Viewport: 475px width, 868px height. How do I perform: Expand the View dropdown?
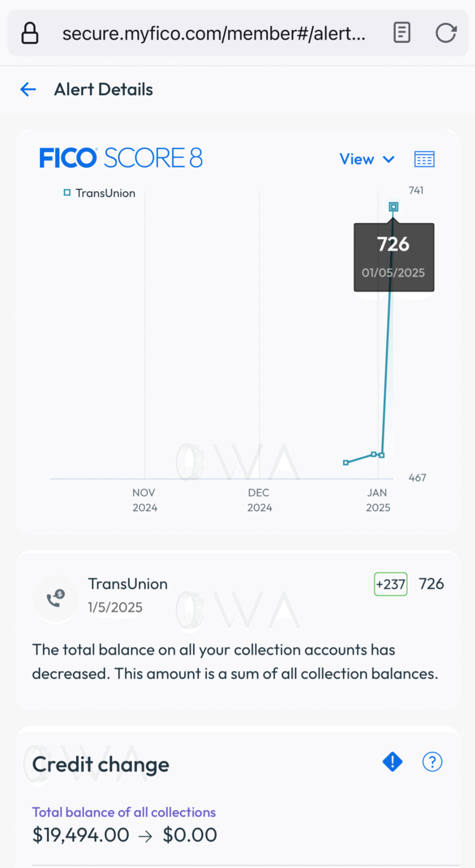[367, 159]
